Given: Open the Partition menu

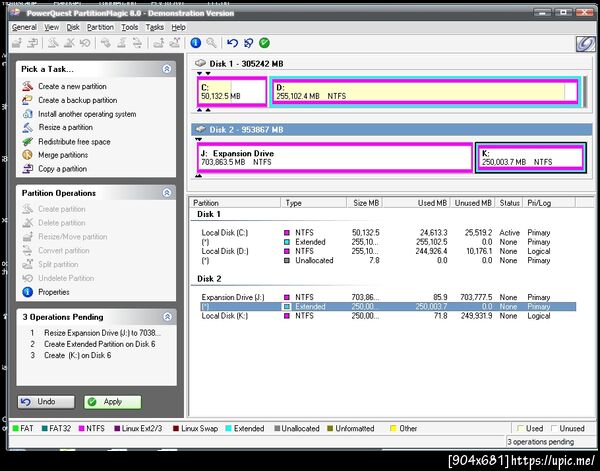Looking at the screenshot, I should pyautogui.click(x=100, y=27).
